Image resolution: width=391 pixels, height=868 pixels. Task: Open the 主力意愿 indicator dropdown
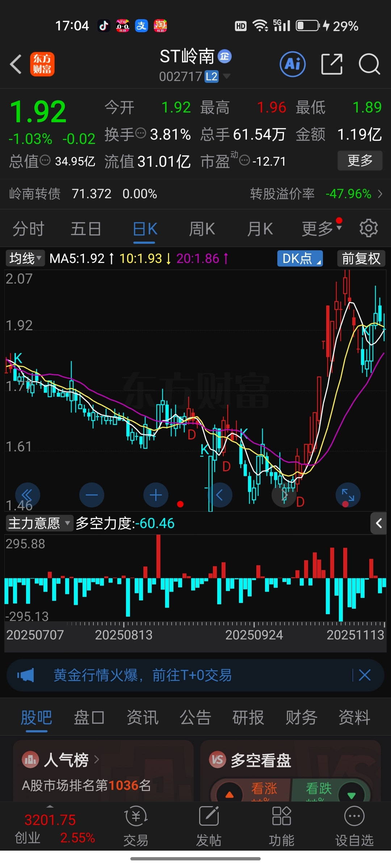[x=39, y=523]
